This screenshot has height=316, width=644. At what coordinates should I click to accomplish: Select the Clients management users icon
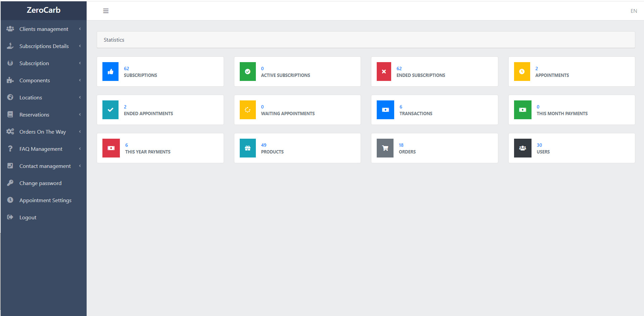(x=10, y=29)
